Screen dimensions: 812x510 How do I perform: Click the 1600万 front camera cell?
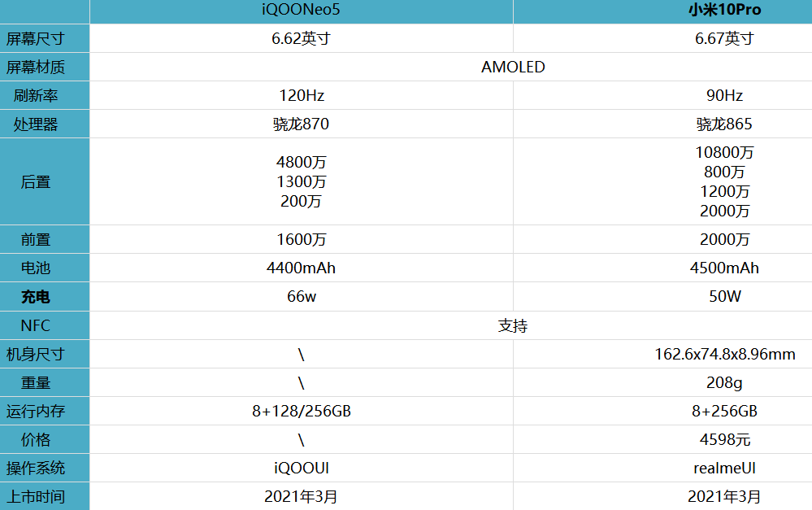tap(302, 239)
